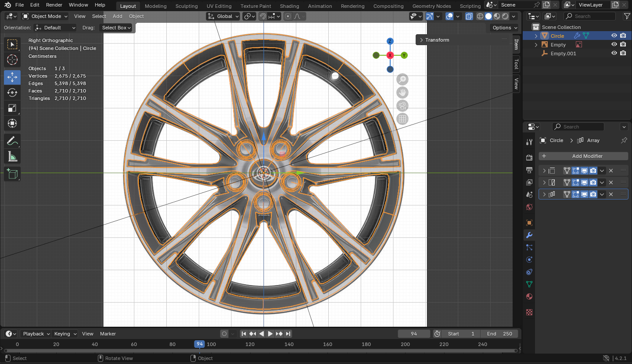
Task: Toggle snapping magnet in the header
Action: [262, 16]
